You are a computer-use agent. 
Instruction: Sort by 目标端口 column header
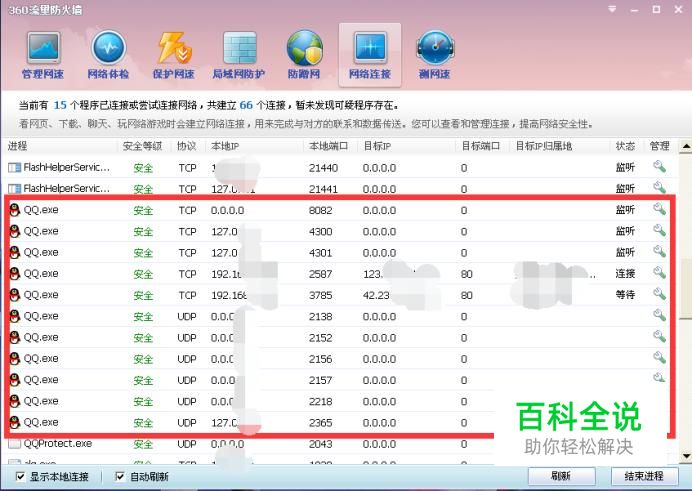[x=481, y=146]
